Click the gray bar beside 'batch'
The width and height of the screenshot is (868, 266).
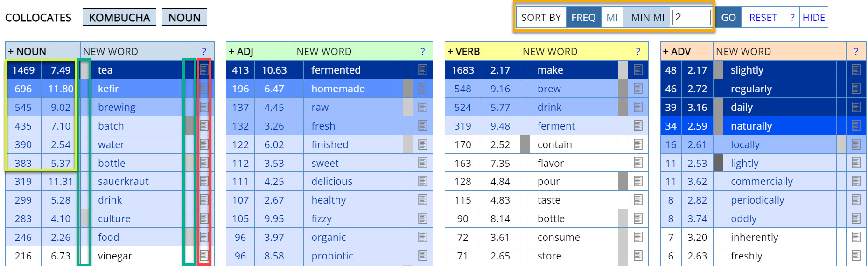(x=189, y=126)
